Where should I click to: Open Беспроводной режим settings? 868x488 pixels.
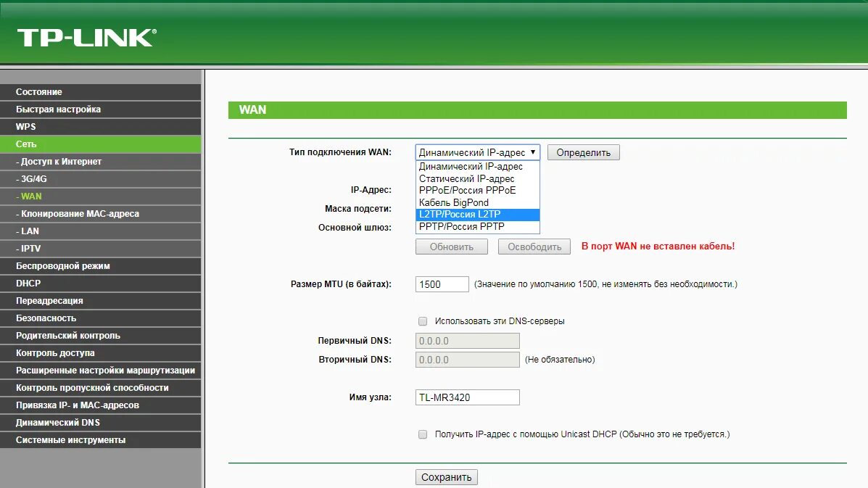click(x=100, y=265)
